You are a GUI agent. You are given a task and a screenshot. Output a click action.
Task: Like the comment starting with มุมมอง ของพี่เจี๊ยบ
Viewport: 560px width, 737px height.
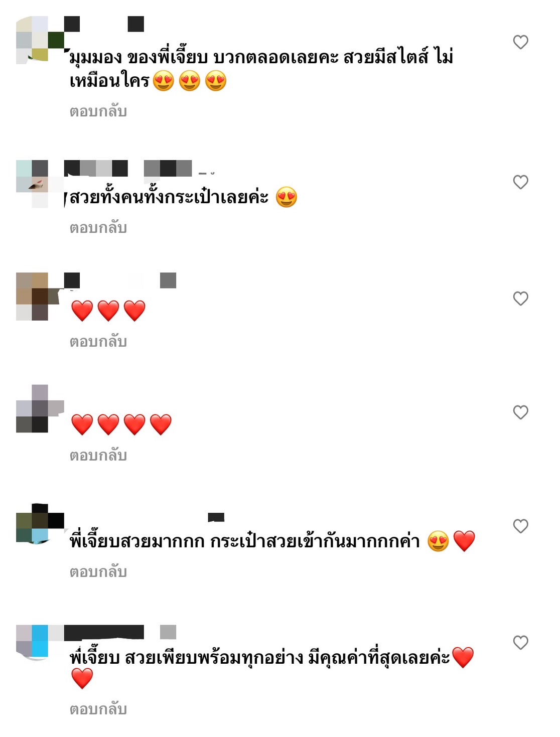[x=520, y=42]
